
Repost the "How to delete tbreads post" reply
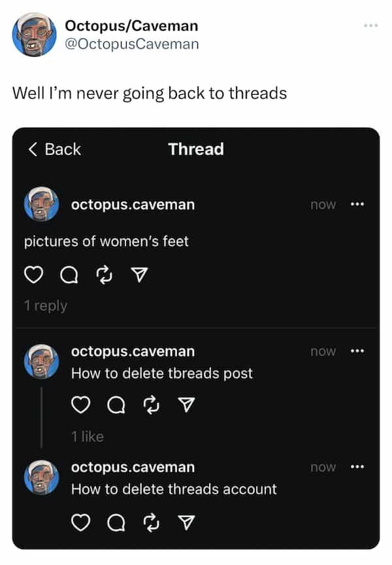[x=151, y=406]
